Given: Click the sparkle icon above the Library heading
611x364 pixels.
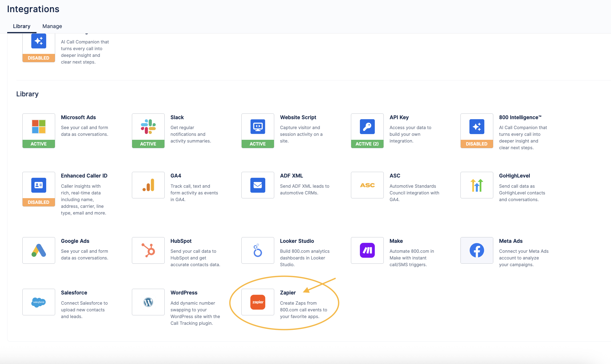Looking at the screenshot, I should [39, 41].
